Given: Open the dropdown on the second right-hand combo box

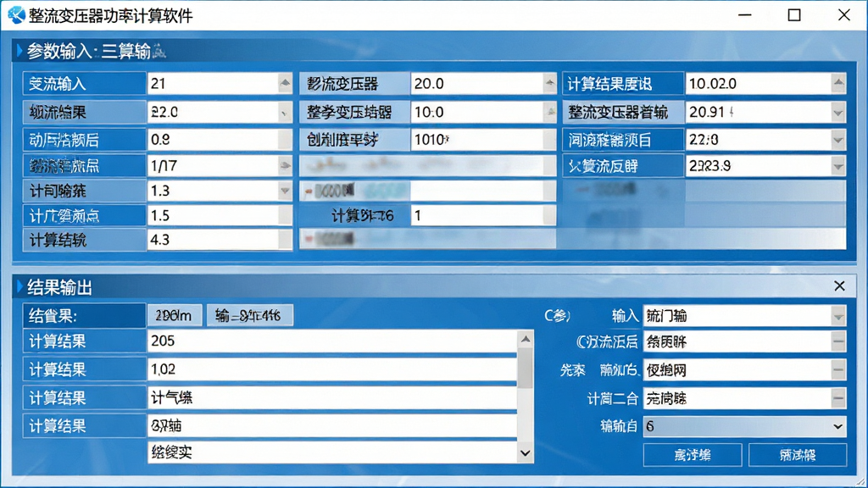Looking at the screenshot, I should (x=838, y=342).
